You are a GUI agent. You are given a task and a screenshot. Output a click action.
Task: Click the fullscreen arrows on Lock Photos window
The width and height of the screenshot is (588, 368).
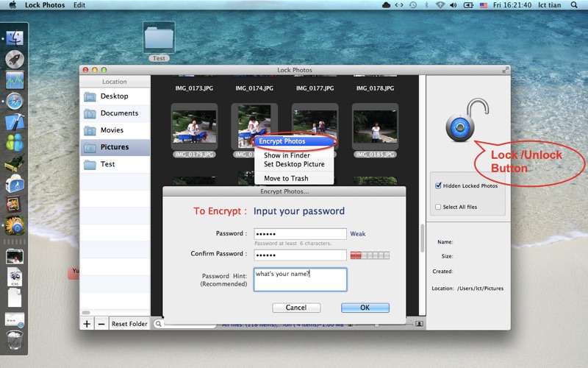(x=506, y=70)
